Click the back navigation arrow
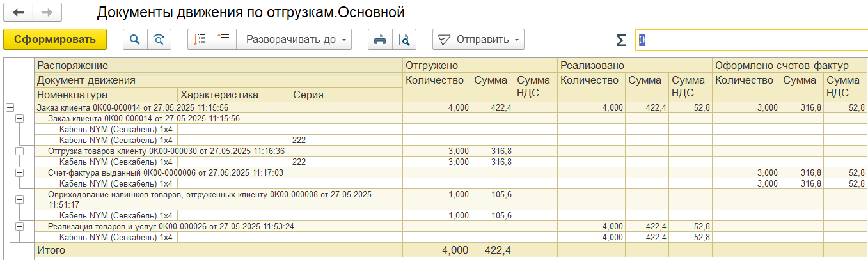Viewport: 868px width, 260px height. tap(18, 12)
